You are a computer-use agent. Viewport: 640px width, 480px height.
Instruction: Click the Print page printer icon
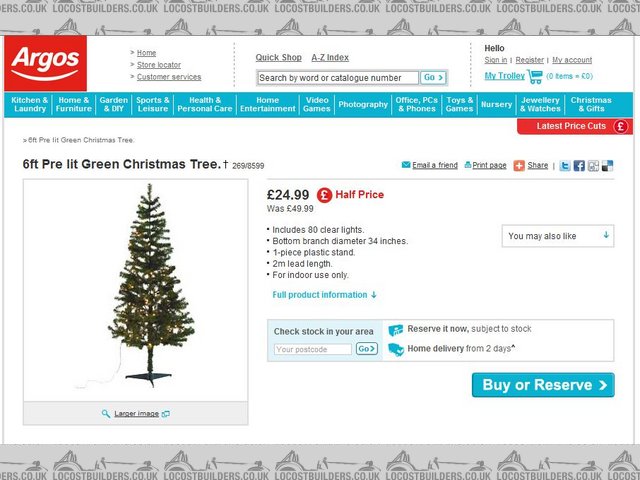(468, 165)
